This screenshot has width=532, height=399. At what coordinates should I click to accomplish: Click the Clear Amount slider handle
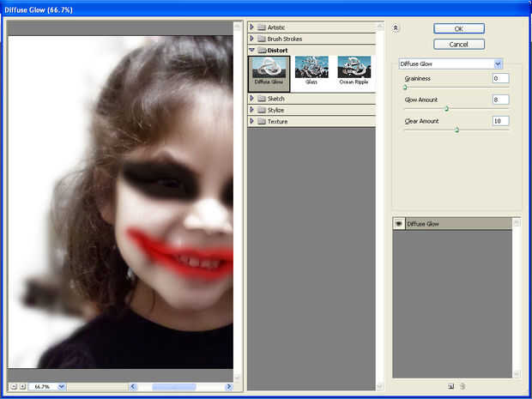click(456, 130)
